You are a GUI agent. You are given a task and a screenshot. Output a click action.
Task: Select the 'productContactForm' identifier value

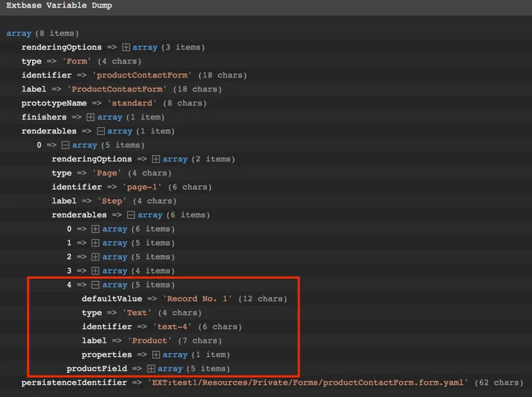click(x=142, y=75)
